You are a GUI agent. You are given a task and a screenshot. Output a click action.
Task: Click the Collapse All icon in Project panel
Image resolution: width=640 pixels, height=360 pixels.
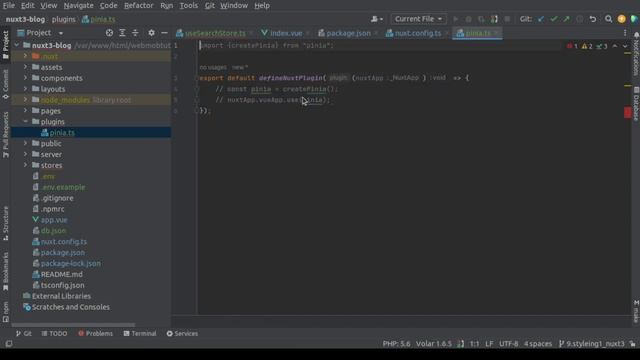click(135, 33)
